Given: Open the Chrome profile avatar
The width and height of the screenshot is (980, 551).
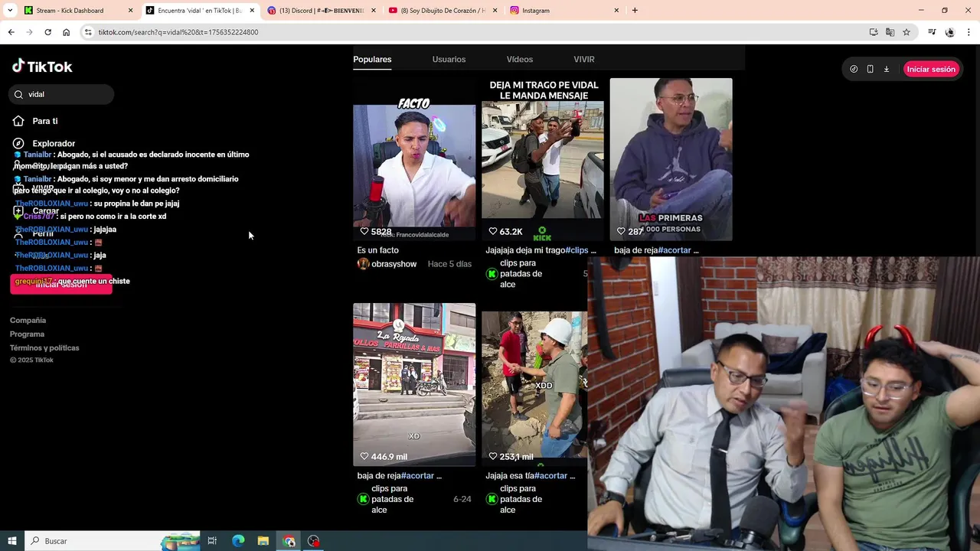Looking at the screenshot, I should 950,32.
